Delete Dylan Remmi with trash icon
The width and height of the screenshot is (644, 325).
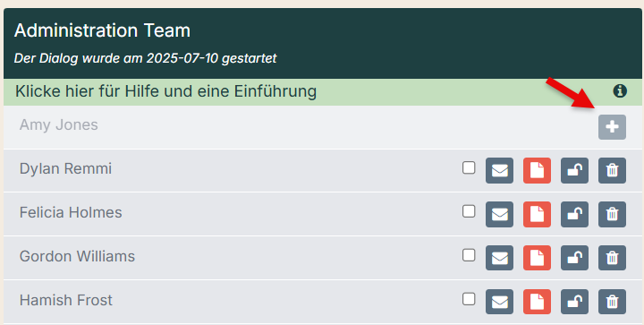click(612, 170)
